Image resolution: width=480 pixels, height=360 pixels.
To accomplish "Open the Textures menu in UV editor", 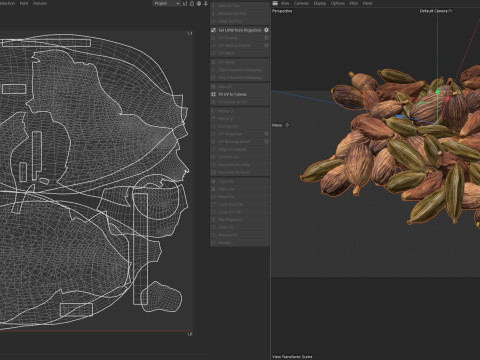I will tap(40, 3).
